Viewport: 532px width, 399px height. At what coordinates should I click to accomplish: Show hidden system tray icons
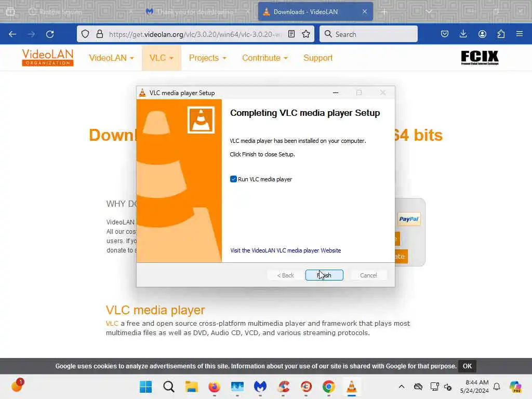(402, 387)
